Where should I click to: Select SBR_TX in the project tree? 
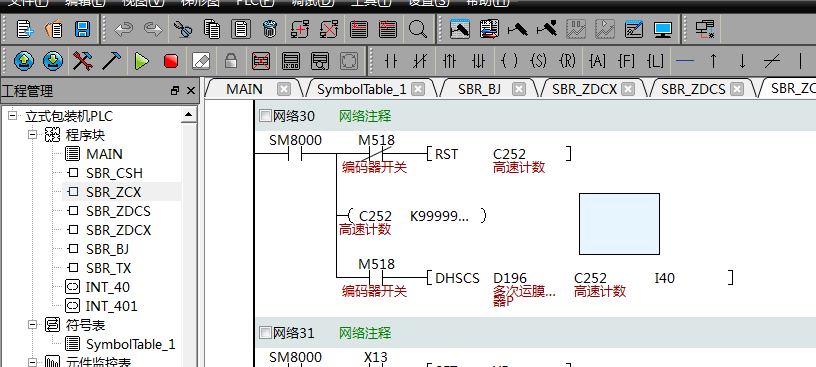[x=108, y=268]
